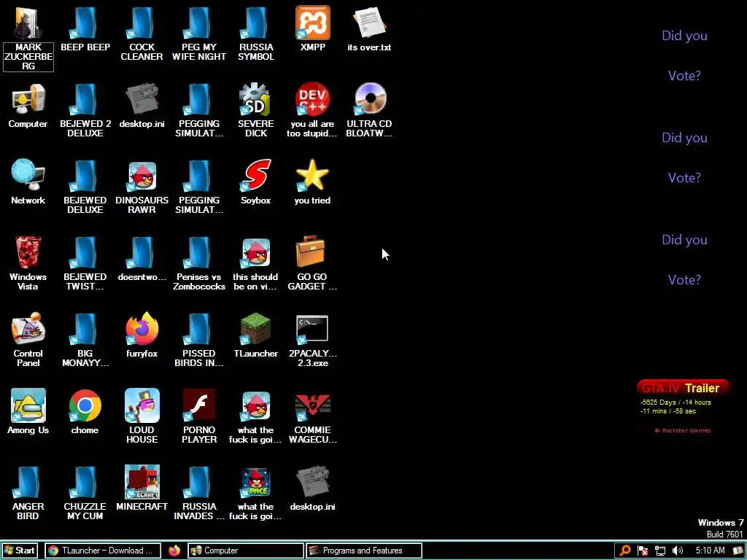Select the Dev-C++ 'you all are too stupid' icon

point(312,100)
